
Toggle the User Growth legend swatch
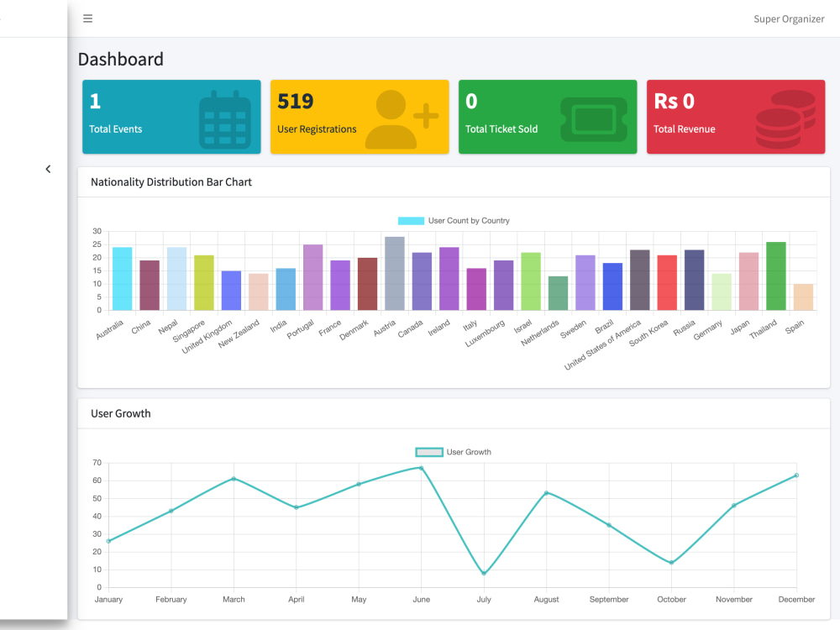[x=429, y=452]
